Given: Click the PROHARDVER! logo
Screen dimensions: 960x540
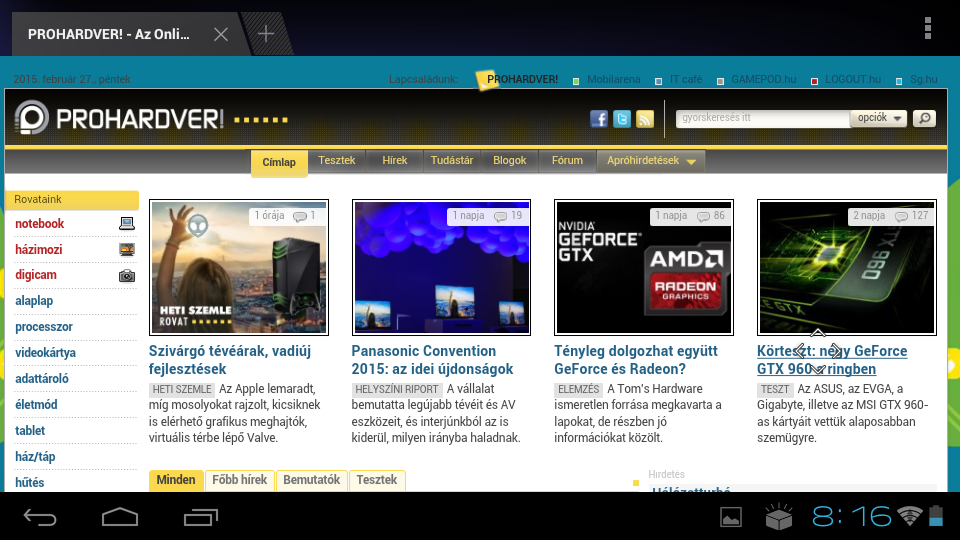Looking at the screenshot, I should (120, 118).
